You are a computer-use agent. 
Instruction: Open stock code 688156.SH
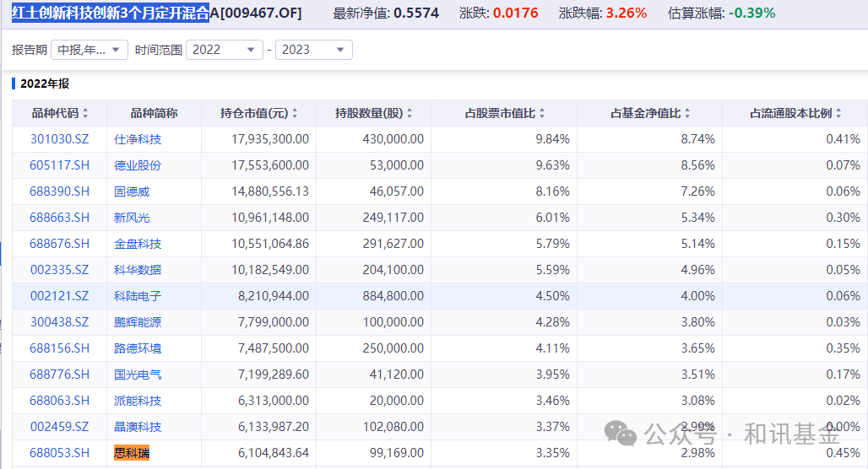[59, 348]
